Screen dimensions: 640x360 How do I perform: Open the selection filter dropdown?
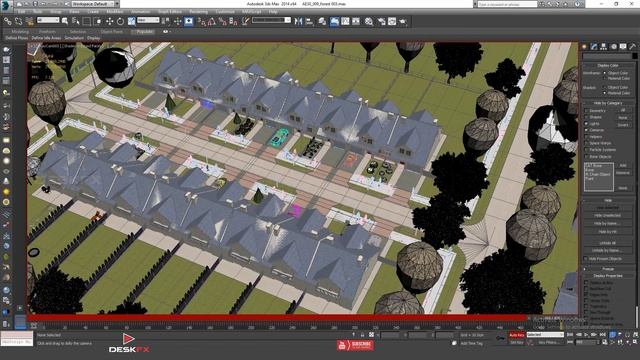pyautogui.click(x=48, y=20)
